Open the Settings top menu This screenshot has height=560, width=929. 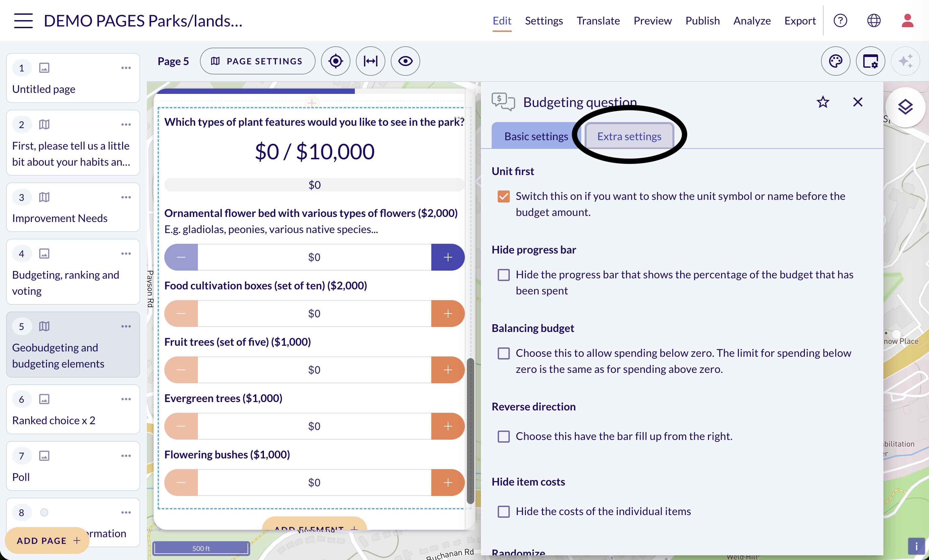click(544, 21)
